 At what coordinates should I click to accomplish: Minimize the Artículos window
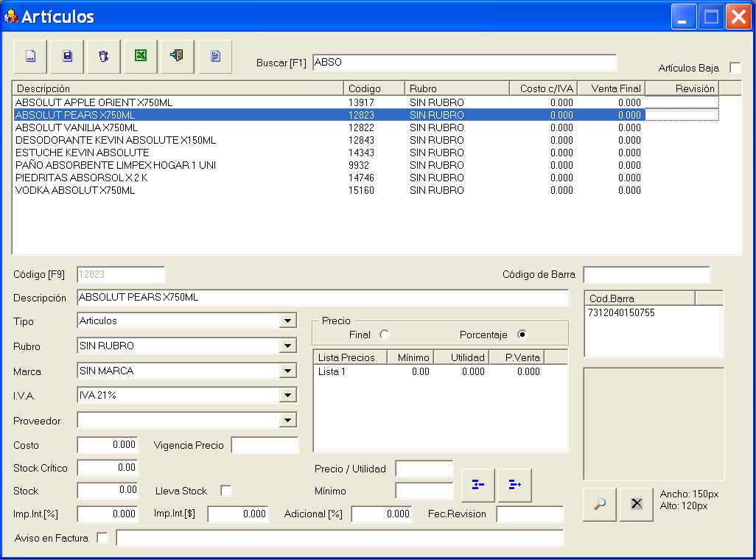(684, 18)
